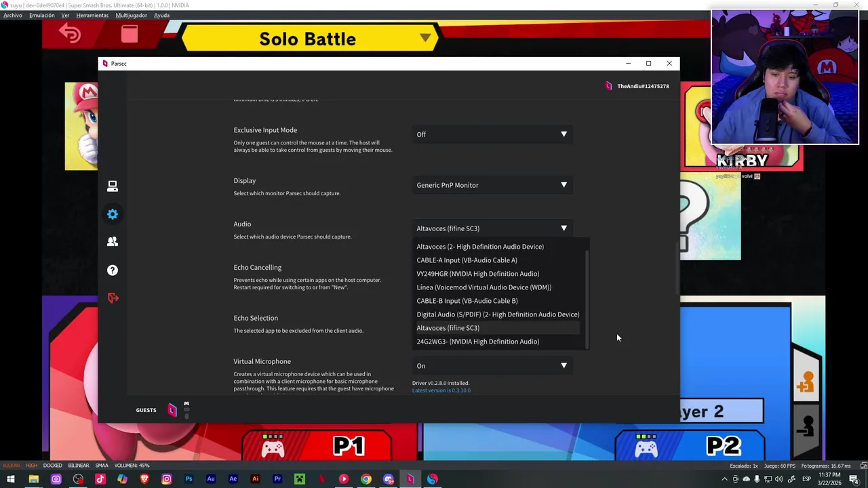868x488 pixels.
Task: Click the P1 controller button in game
Action: pyautogui.click(x=317, y=445)
